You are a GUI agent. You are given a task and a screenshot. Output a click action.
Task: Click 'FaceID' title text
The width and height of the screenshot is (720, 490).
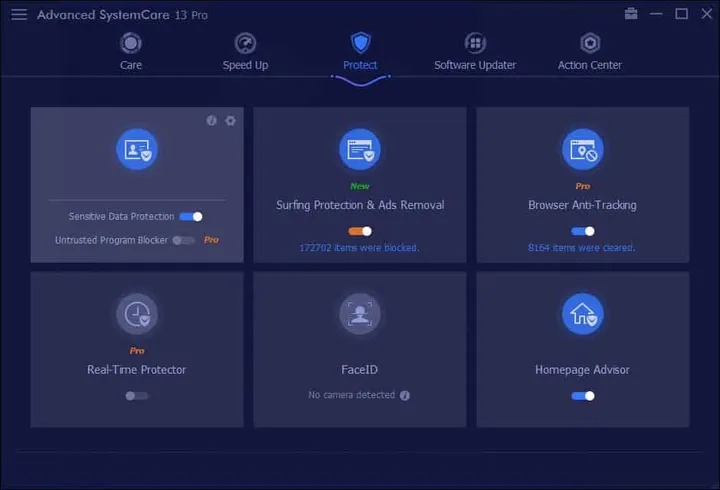[360, 370]
